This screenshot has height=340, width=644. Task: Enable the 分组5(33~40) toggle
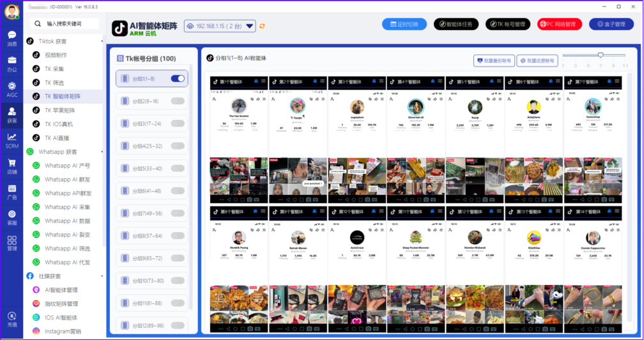(178, 168)
